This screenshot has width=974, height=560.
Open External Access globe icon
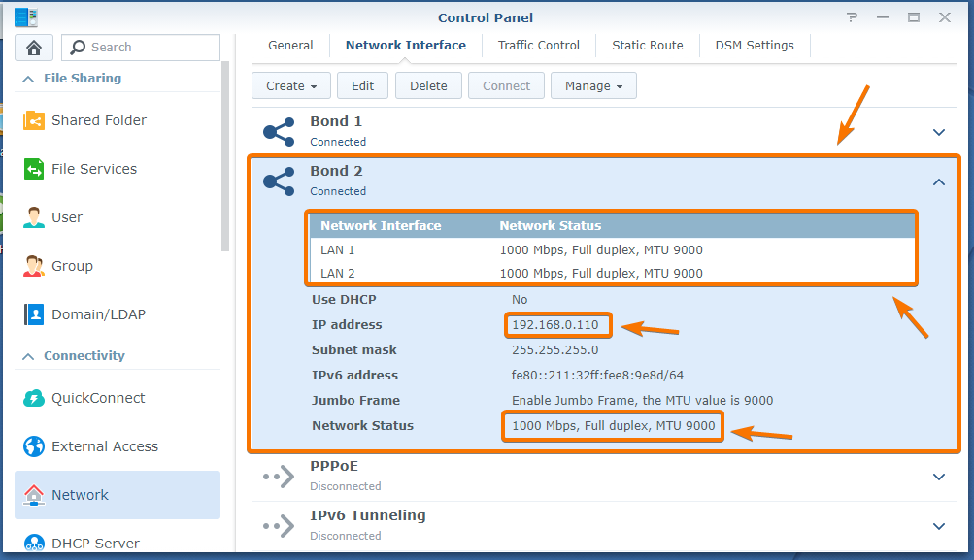[34, 446]
